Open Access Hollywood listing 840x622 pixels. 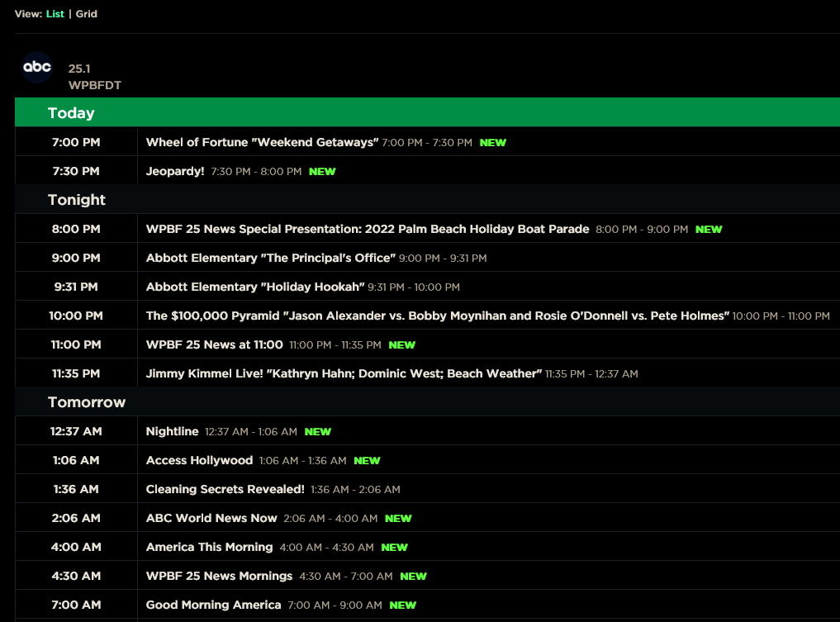tap(199, 460)
